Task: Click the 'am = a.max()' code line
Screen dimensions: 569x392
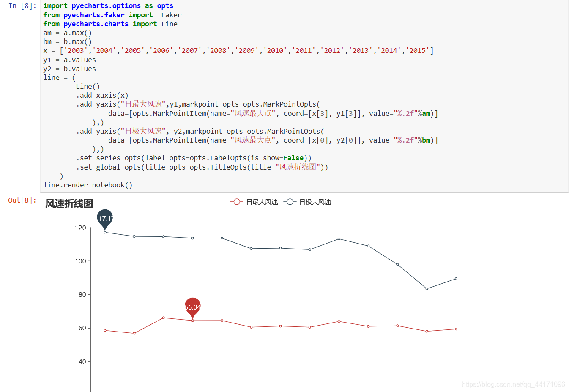Action: 68,33
